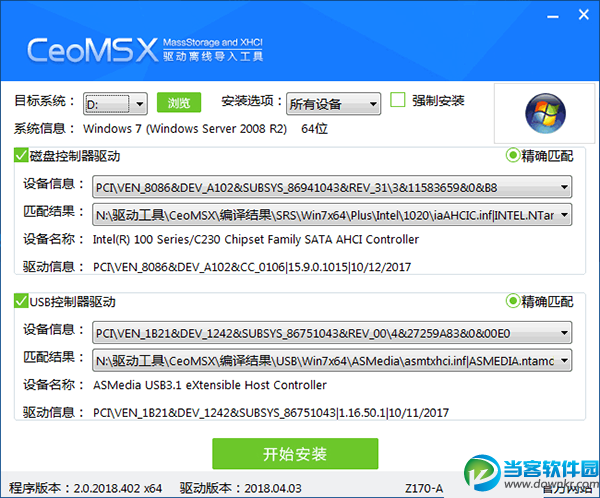Click 驱动版本 2018.04.03 text
The height and width of the screenshot is (498, 600).
click(x=241, y=488)
